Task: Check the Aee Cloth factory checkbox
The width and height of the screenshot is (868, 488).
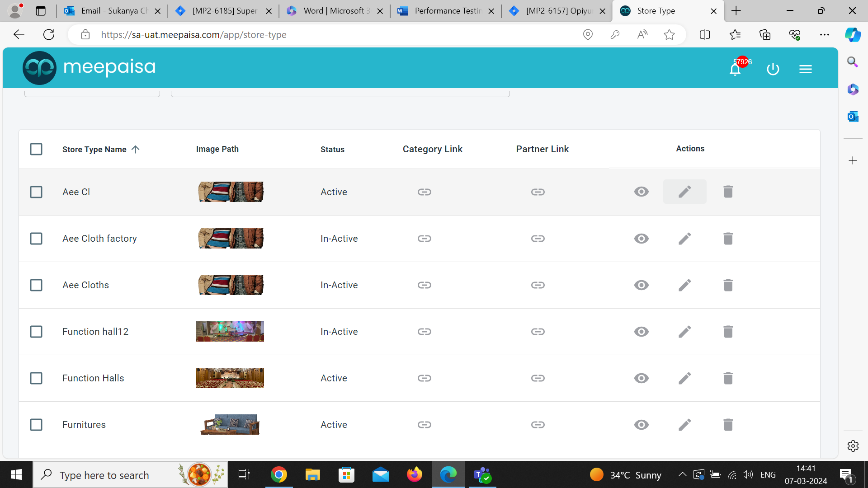Action: [36, 239]
